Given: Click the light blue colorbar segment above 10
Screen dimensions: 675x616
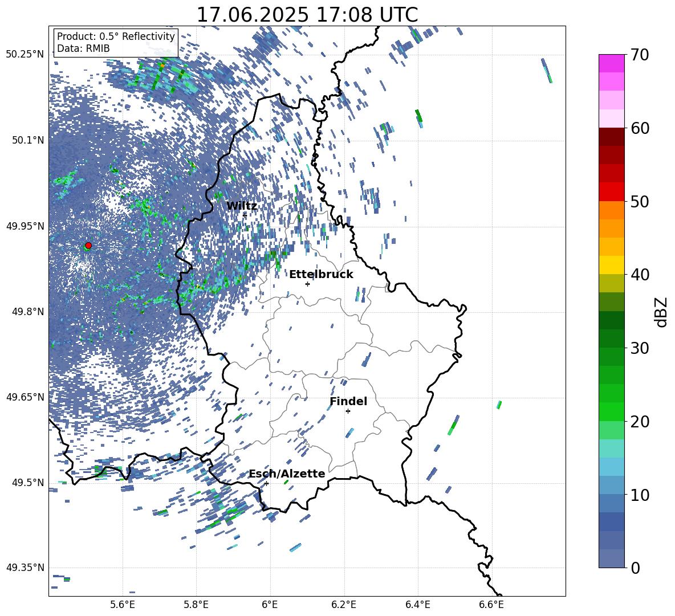Looking at the screenshot, I should coord(612,467).
